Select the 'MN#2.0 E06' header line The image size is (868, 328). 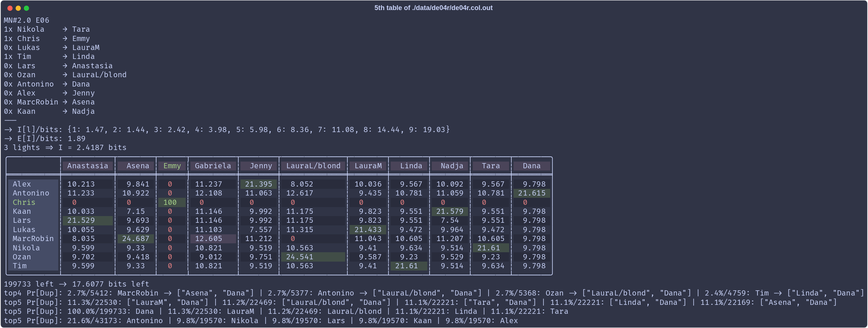(x=27, y=20)
